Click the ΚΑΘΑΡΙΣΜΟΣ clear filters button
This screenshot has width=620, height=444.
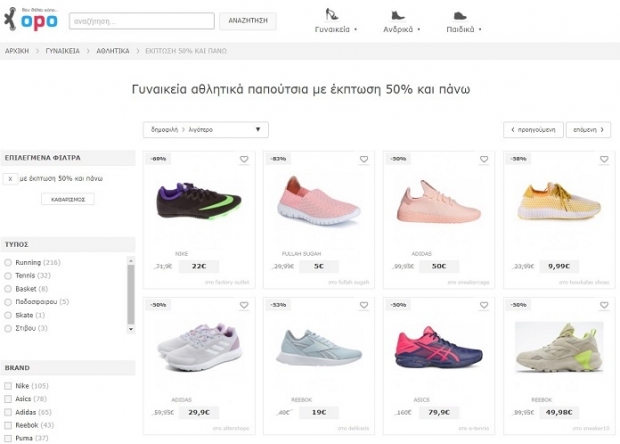pyautogui.click(x=68, y=199)
